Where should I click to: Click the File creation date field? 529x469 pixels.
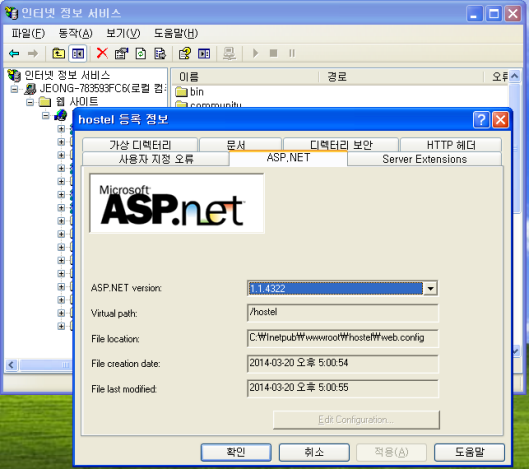pos(343,363)
